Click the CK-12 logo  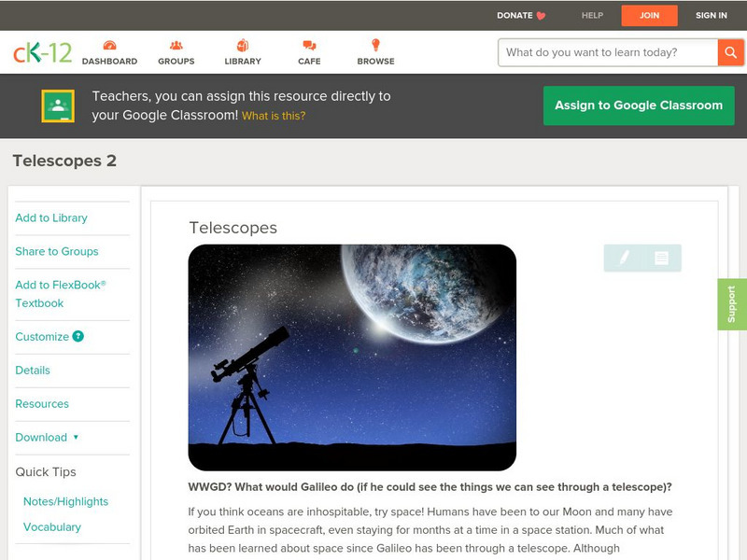tap(42, 52)
